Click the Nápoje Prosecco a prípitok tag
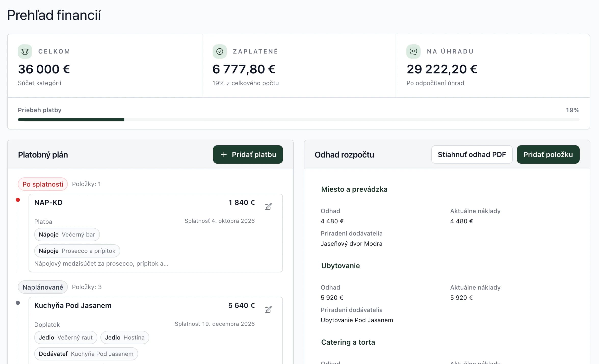This screenshot has width=599, height=364. pos(77,251)
